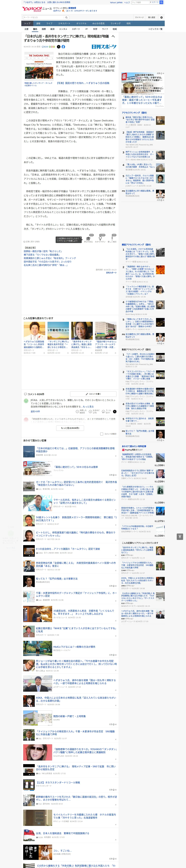Select the 国際 category tab
The width and height of the screenshot is (186, 868).
pyautogui.click(x=44, y=29)
